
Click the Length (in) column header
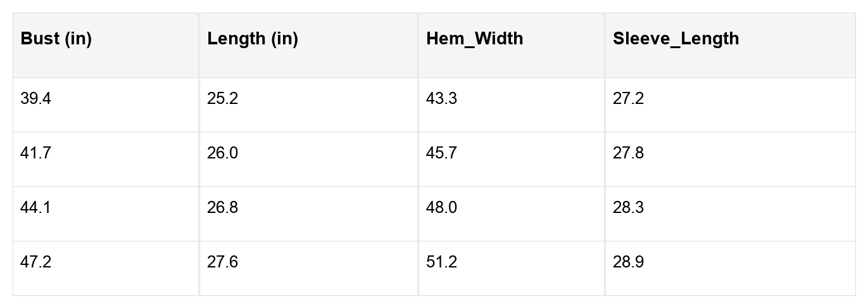[x=253, y=39]
